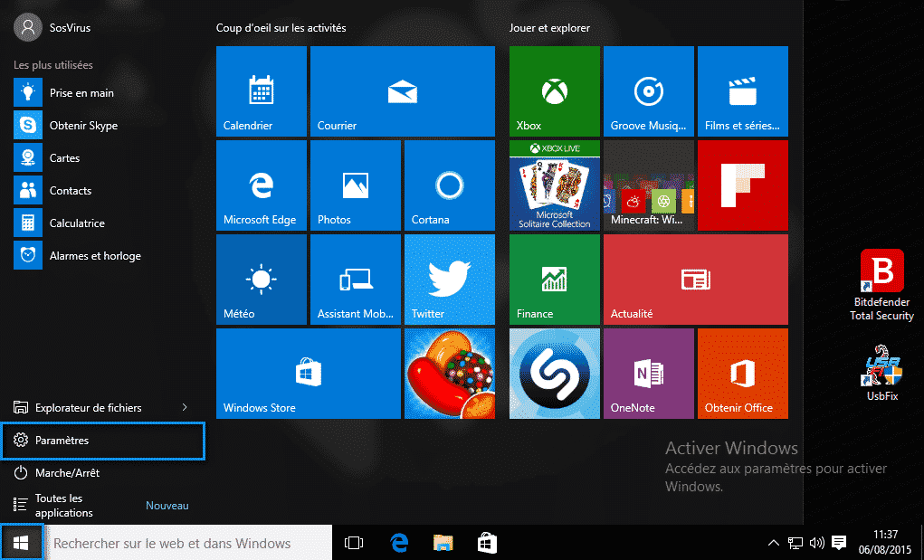Expand Explorateur de fichiers jump list arrow
Screen dimensions: 924x560
[x=185, y=408]
